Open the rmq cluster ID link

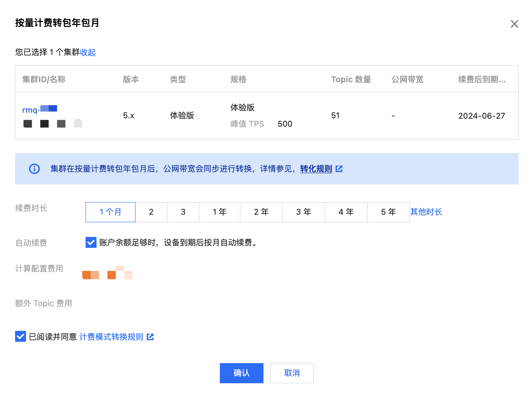pyautogui.click(x=40, y=110)
